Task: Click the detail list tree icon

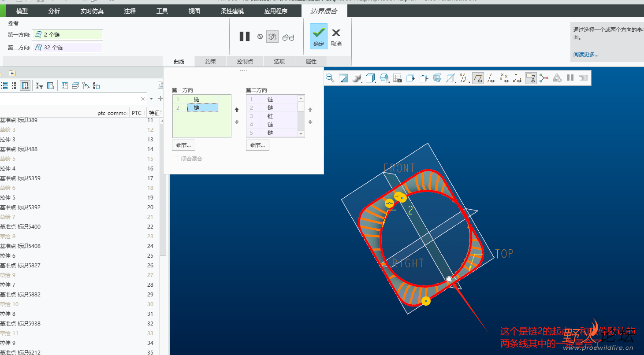Action: (65, 85)
